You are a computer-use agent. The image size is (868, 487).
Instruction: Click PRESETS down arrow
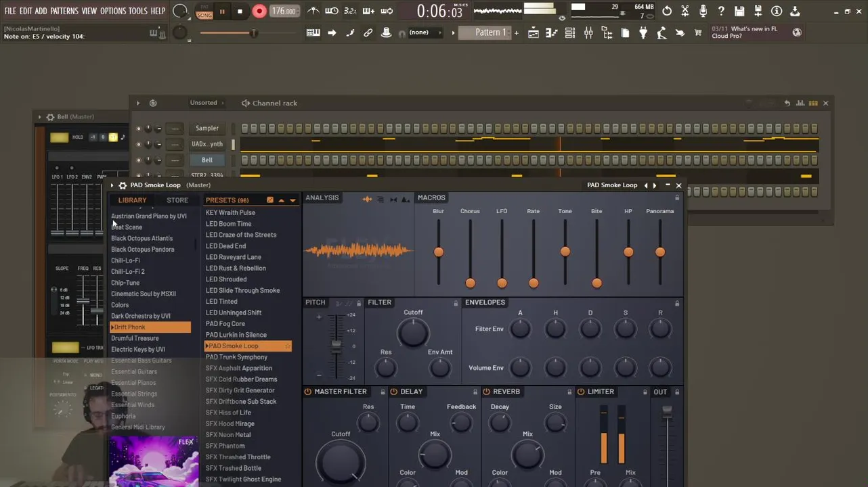(292, 200)
